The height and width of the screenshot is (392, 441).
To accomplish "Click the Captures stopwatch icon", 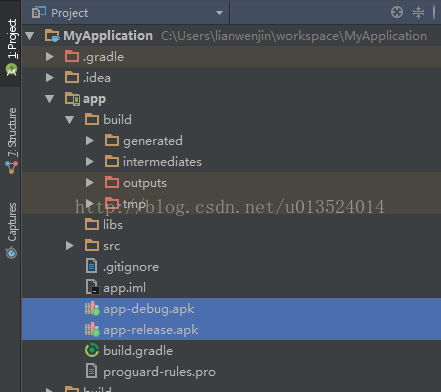I will (x=11, y=253).
